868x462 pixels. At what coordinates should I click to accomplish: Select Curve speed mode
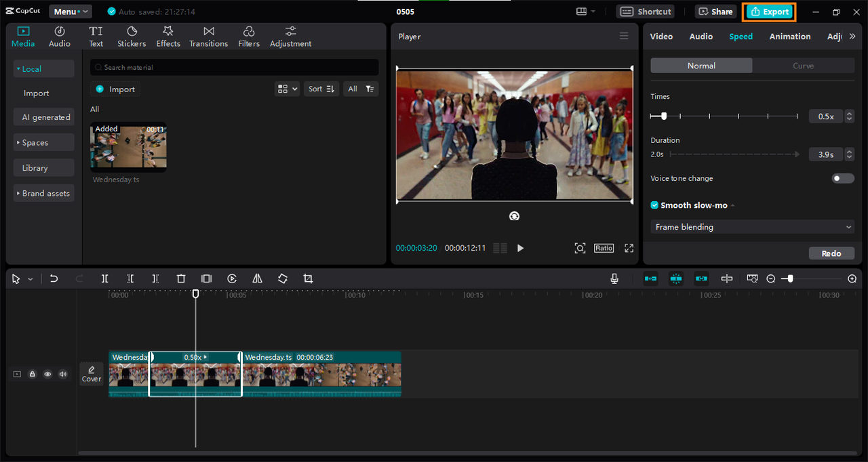(804, 66)
